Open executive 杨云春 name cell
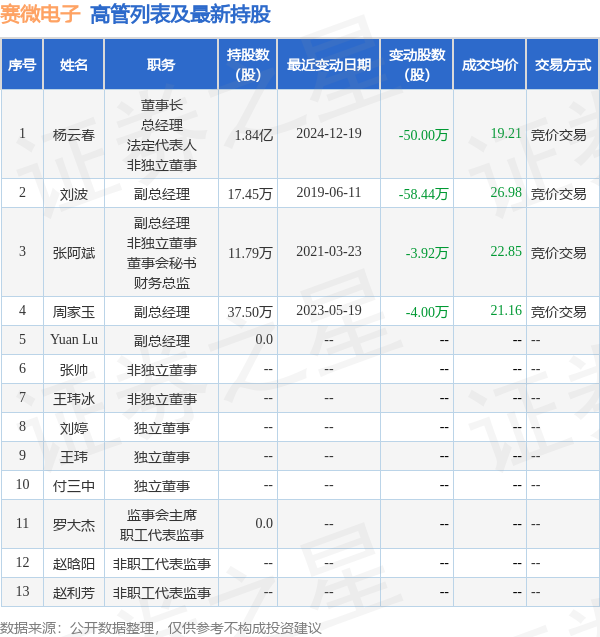This screenshot has width=600, height=637. (x=74, y=135)
